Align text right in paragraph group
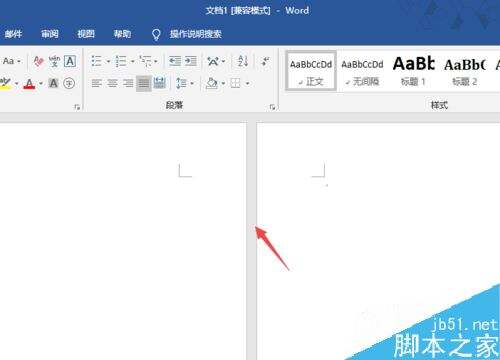This screenshot has width=500, height=360. (x=128, y=83)
